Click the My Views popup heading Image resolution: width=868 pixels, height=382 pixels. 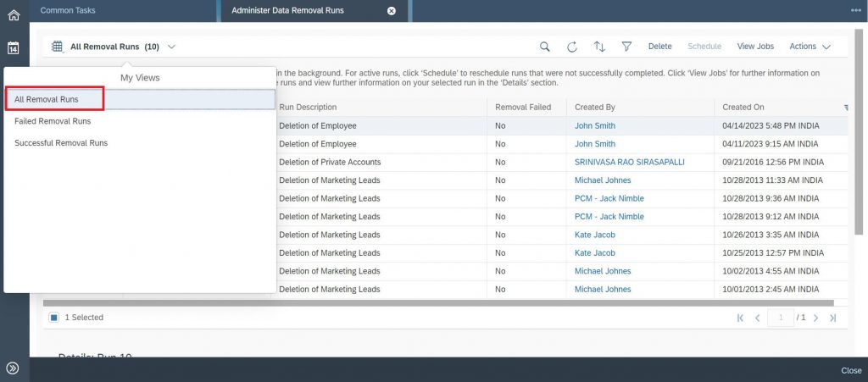click(140, 78)
